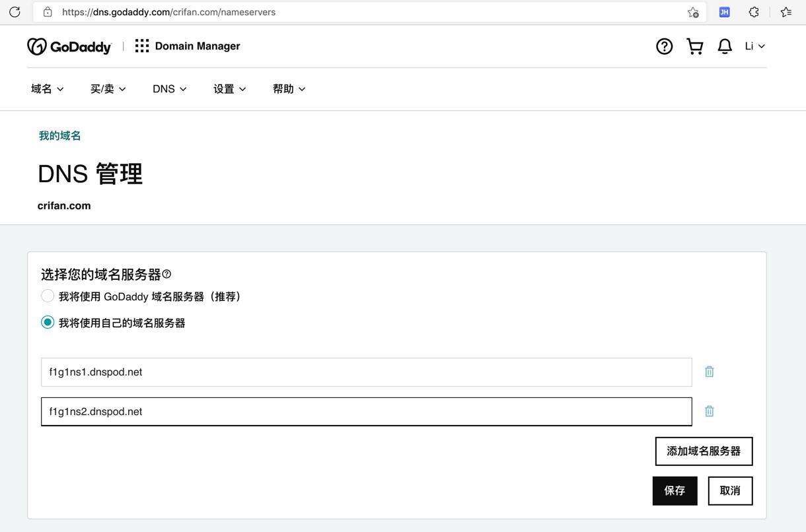The height and width of the screenshot is (532, 806).
Task: Expand the DNS menu
Action: click(170, 88)
